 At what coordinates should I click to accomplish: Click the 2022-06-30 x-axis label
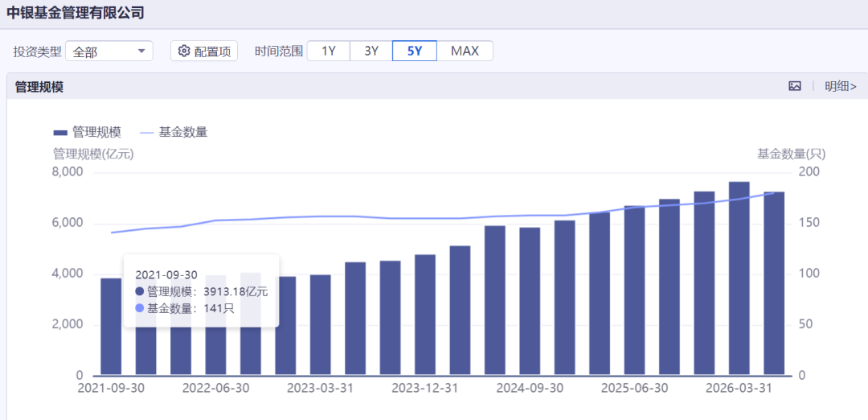pyautogui.click(x=216, y=388)
